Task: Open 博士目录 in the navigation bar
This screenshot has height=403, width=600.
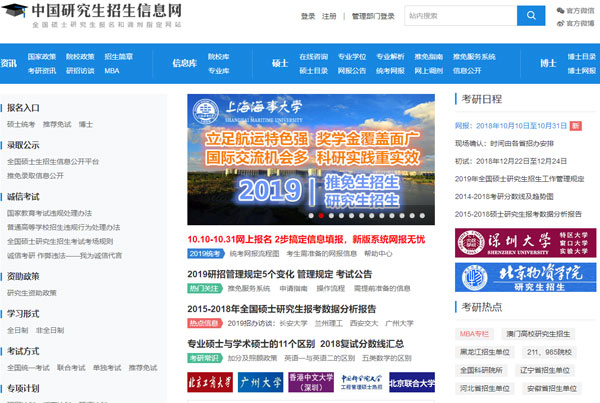Action: pyautogui.click(x=582, y=57)
